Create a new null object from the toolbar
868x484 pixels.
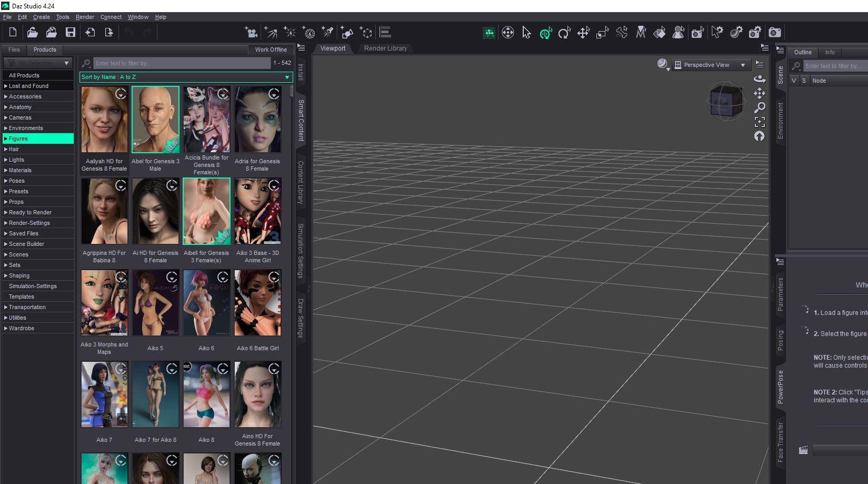[x=366, y=33]
